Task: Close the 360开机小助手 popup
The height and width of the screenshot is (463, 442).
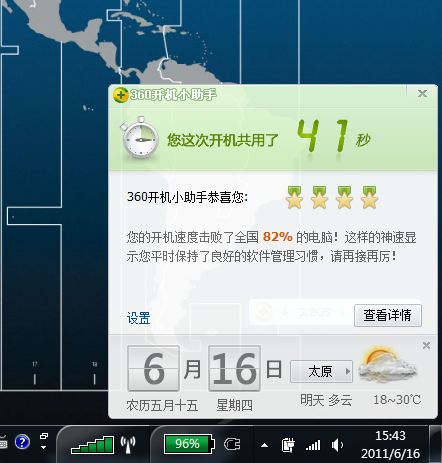Action: coord(422,94)
